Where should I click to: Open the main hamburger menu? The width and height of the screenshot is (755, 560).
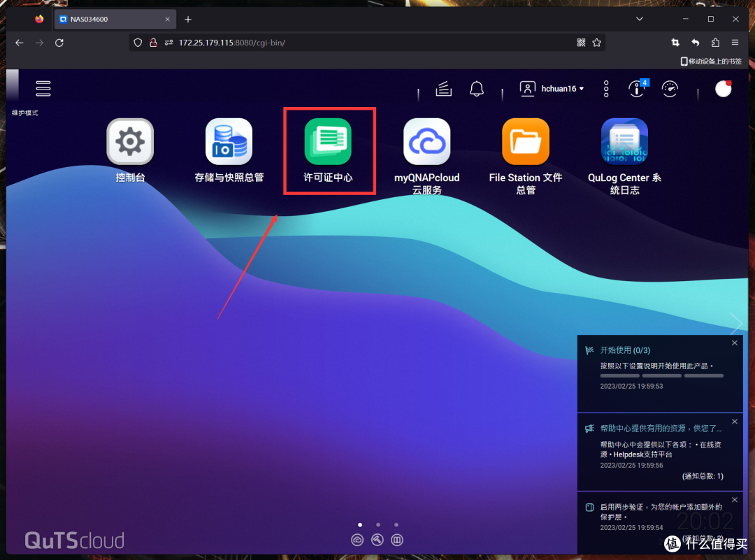coord(43,89)
